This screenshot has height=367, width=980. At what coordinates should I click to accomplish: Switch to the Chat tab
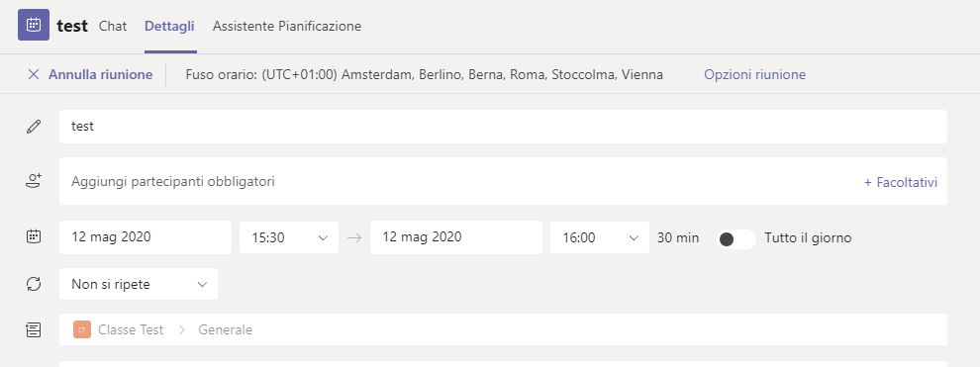point(113,26)
